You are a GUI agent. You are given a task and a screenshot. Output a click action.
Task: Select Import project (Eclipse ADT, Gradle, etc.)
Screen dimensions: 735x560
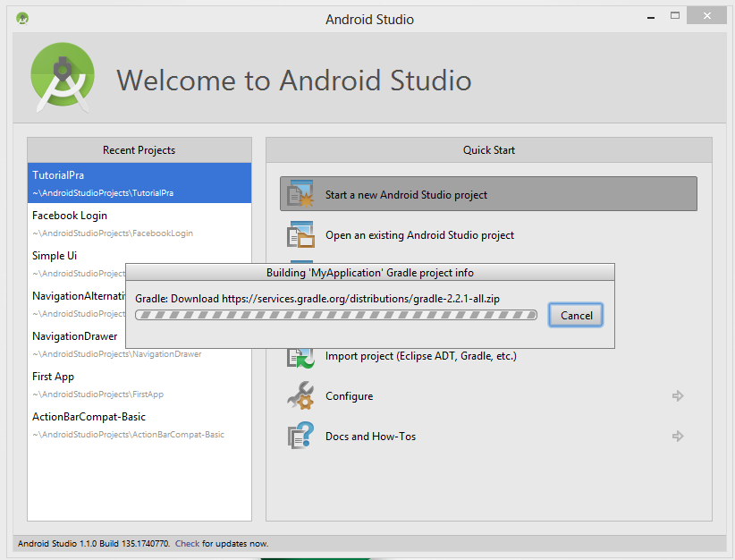(x=488, y=356)
